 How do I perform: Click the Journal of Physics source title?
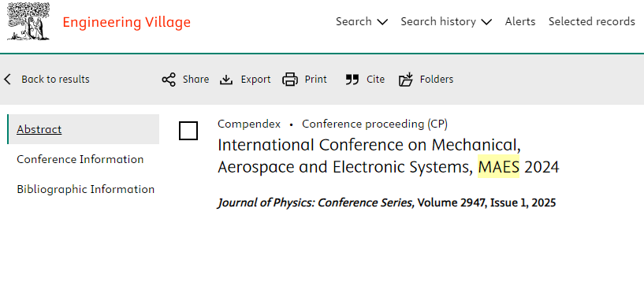[315, 203]
